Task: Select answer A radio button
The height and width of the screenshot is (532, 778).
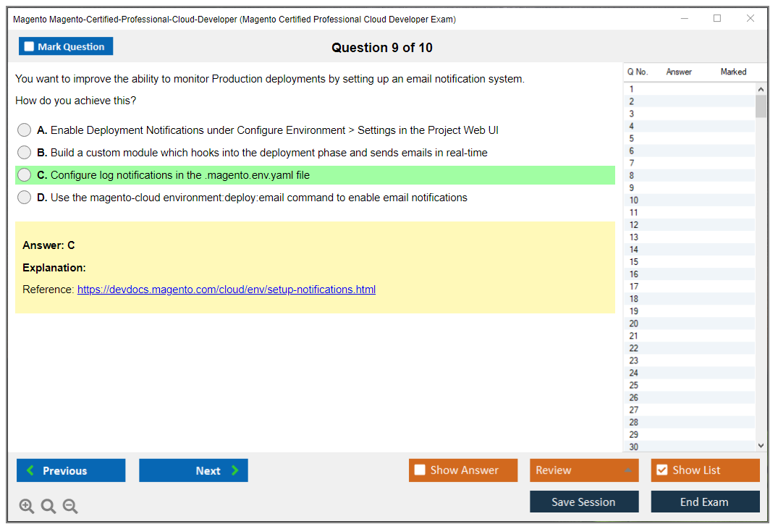Action: coord(25,130)
